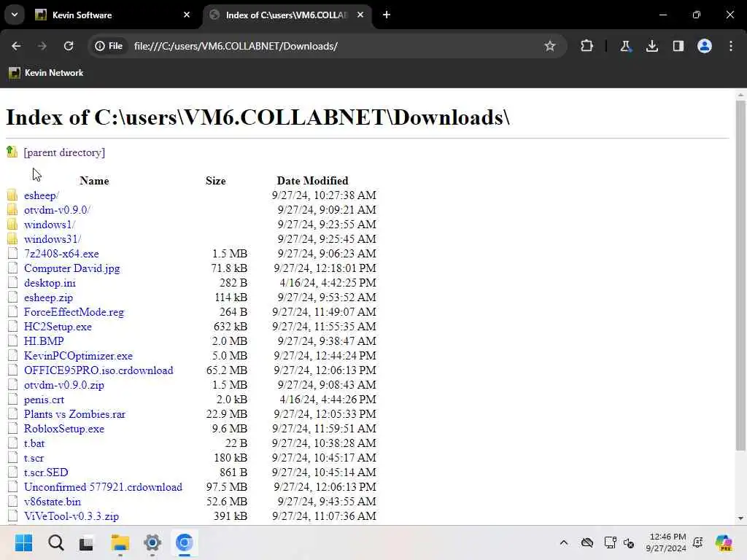
Task: Click the folder icon beside windows31/
Action: point(12,239)
